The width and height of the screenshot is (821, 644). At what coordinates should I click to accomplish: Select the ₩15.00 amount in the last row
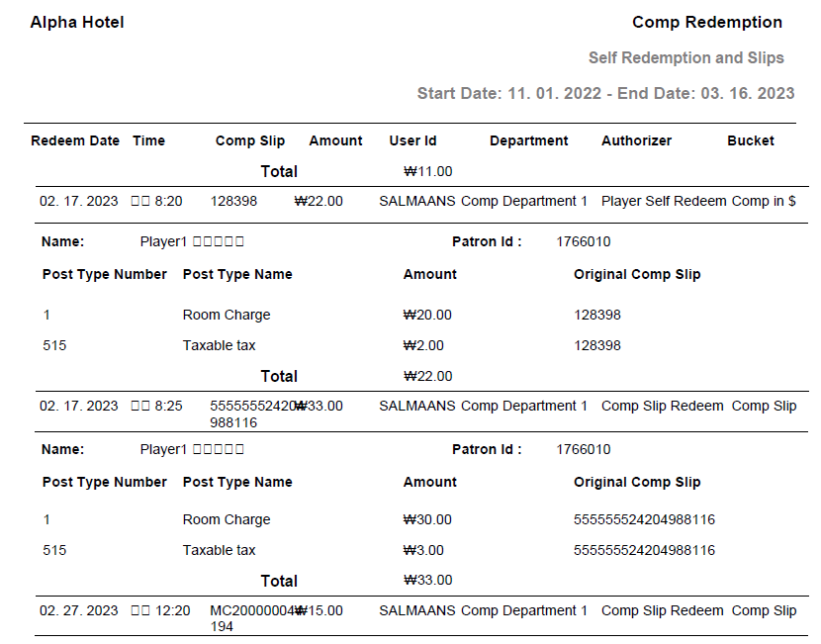[320, 610]
